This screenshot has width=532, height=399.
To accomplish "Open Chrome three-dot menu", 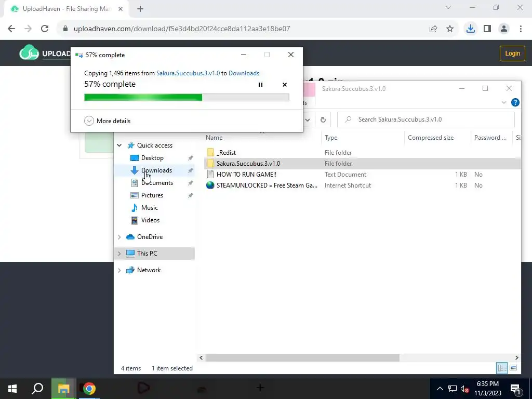I will pos(521,29).
